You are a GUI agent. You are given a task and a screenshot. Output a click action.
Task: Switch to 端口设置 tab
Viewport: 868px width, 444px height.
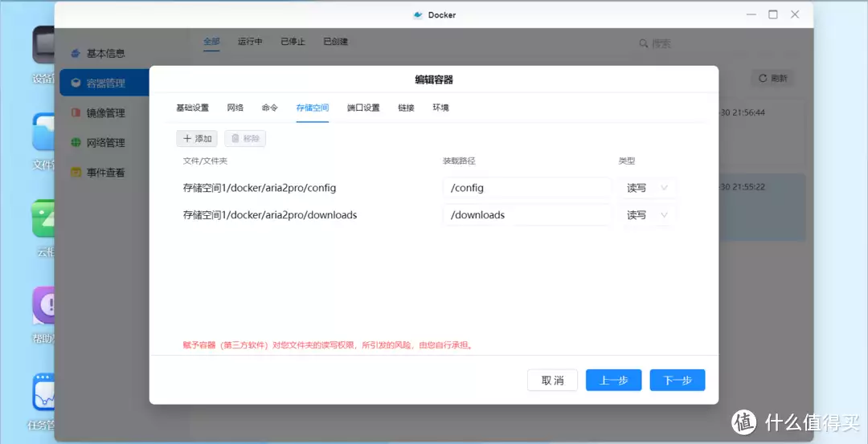pos(363,108)
